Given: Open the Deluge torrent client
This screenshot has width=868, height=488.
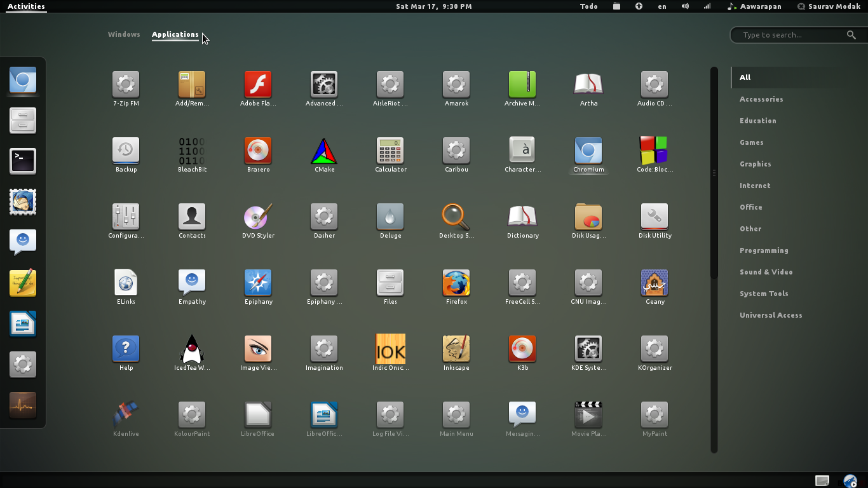Looking at the screenshot, I should click(390, 216).
